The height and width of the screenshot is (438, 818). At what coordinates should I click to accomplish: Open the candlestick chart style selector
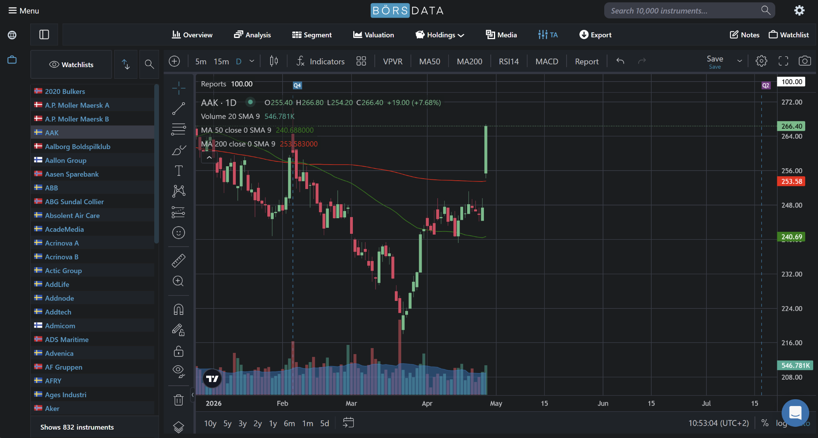point(274,62)
